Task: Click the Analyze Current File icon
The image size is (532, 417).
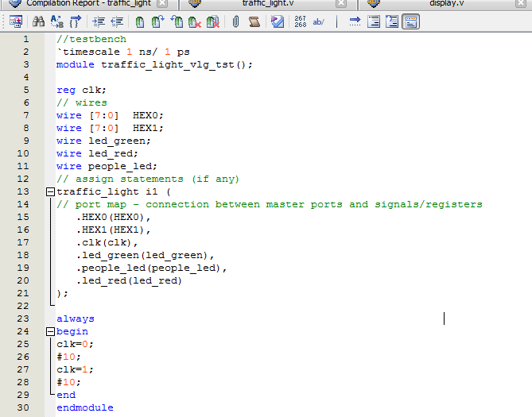Action: pyautogui.click(x=277, y=21)
